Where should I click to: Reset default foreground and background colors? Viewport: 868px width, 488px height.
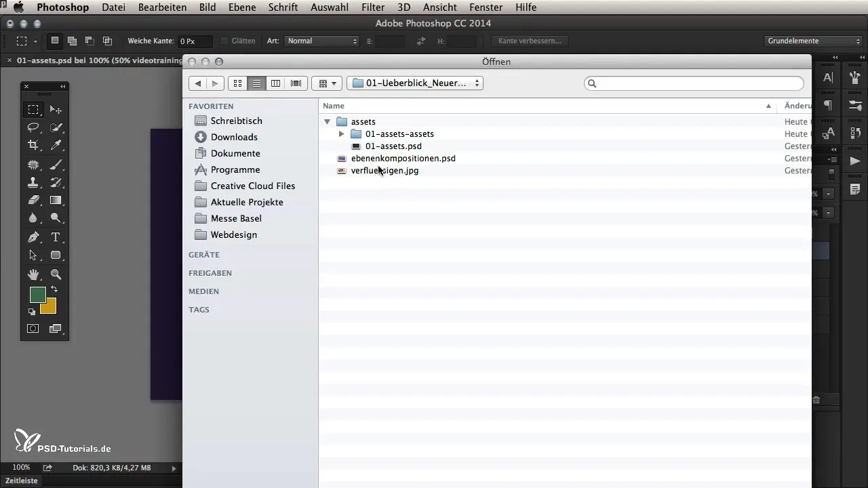32,312
